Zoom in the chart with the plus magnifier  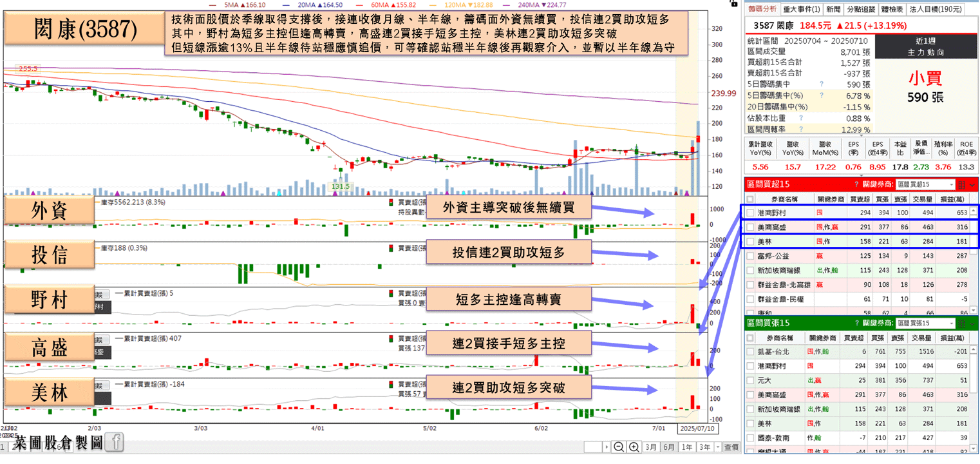coord(634,447)
